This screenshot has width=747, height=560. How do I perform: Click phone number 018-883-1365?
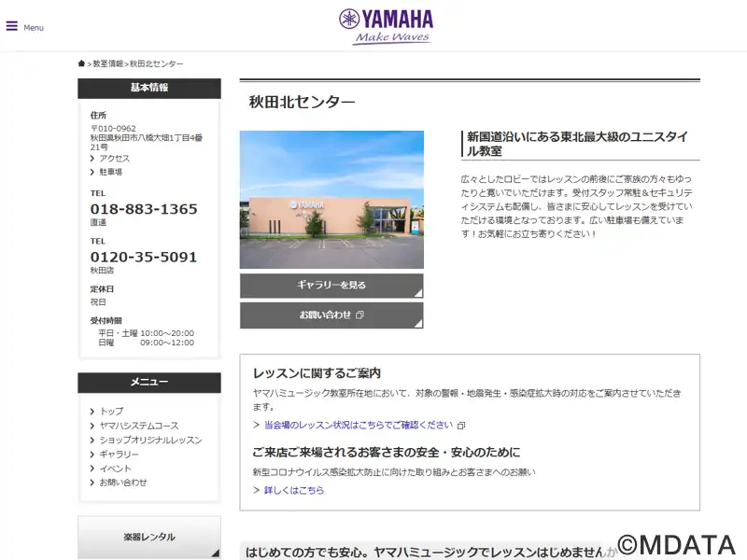pyautogui.click(x=144, y=209)
